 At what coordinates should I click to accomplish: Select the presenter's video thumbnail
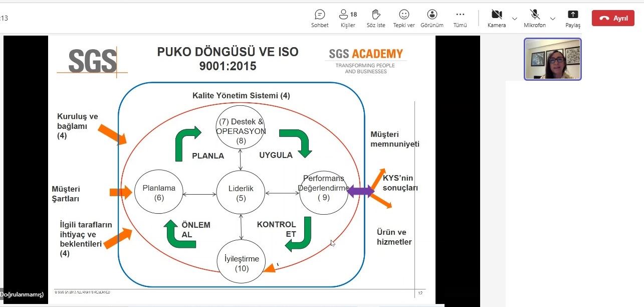[553, 59]
